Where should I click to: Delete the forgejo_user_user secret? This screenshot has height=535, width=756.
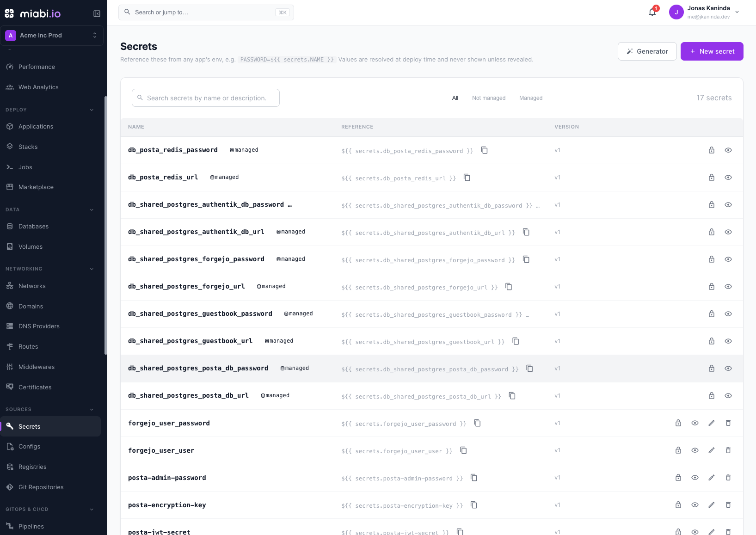tap(728, 450)
